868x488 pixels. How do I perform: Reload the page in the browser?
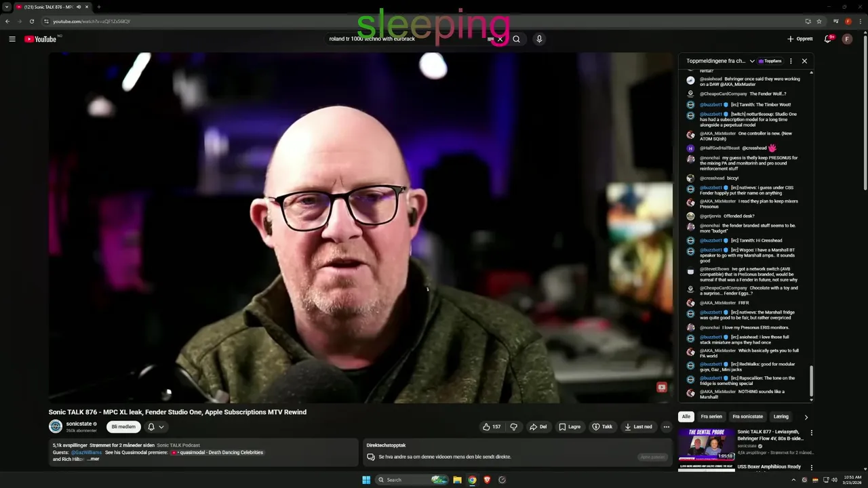(x=31, y=21)
